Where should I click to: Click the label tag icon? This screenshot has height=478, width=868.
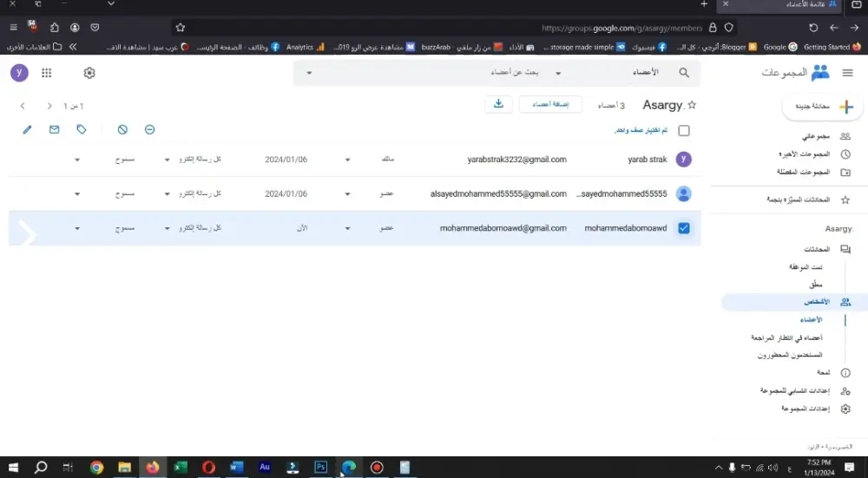(82, 129)
